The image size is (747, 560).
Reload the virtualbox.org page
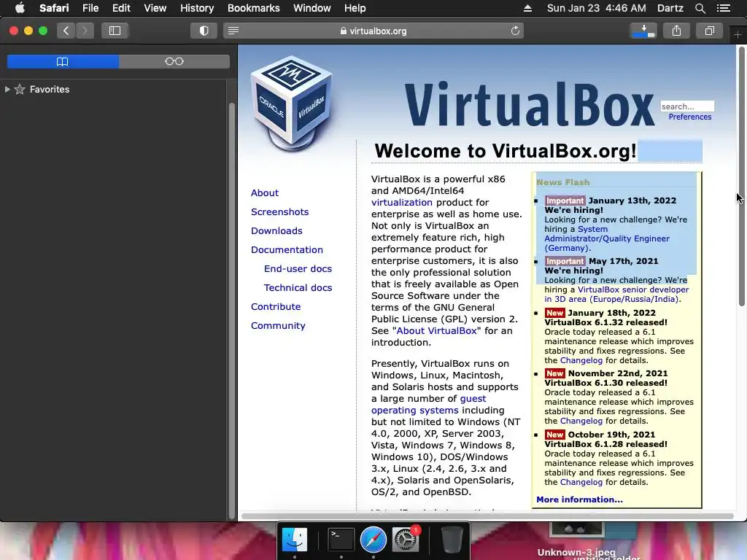(515, 31)
